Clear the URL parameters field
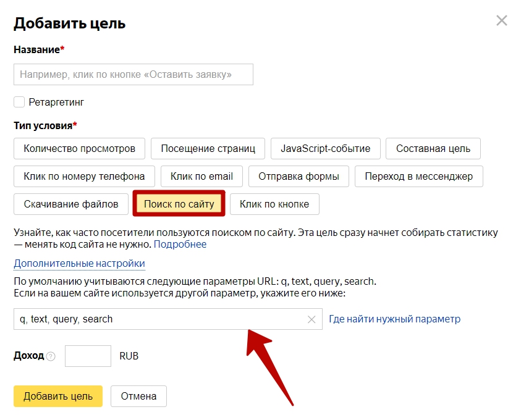521x420 pixels. (x=311, y=319)
